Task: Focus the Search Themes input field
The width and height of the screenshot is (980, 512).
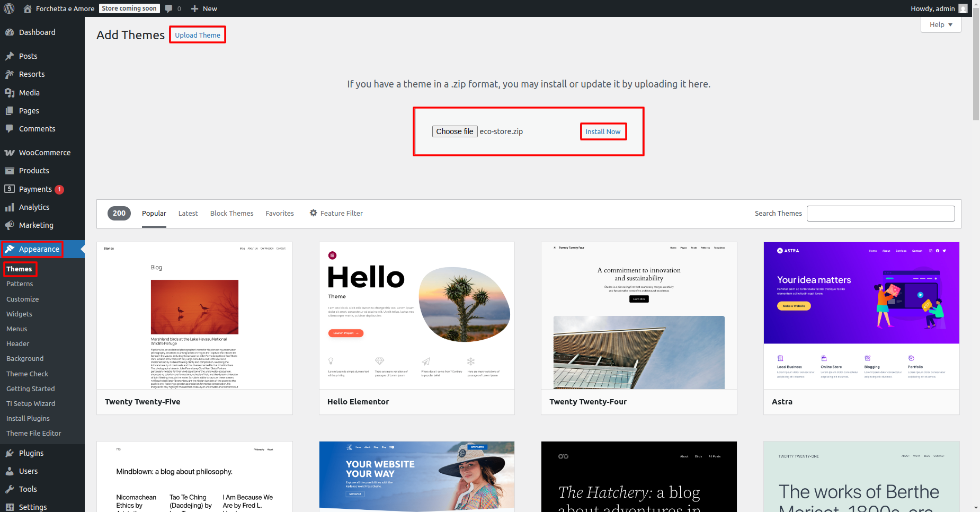Action: tap(880, 213)
